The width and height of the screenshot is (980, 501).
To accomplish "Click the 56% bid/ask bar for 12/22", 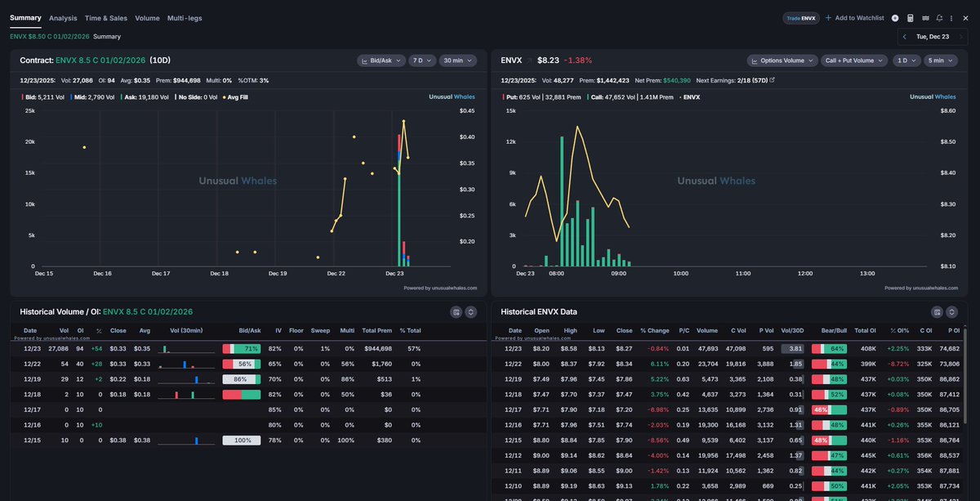I will (x=241, y=364).
